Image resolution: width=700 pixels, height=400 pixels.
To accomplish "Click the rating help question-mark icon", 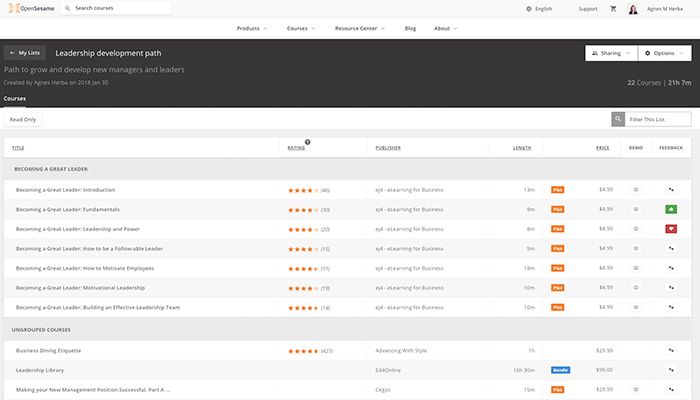I will (x=307, y=141).
